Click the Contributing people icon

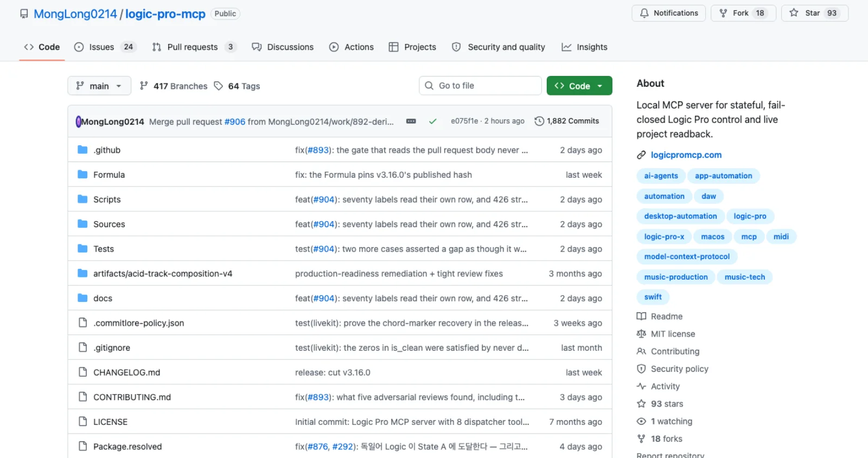click(x=641, y=351)
